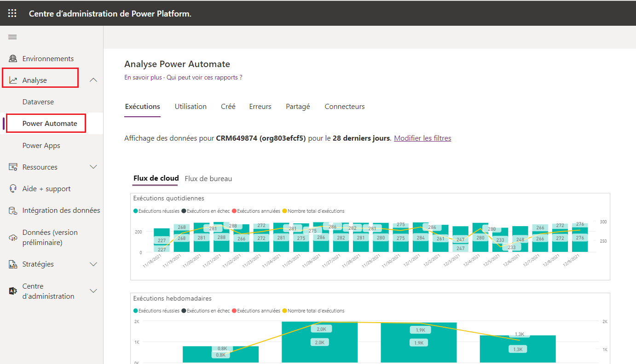The height and width of the screenshot is (364, 636).
Task: Click weekly chart Exécutions réussies teal legend dot
Action: [136, 311]
